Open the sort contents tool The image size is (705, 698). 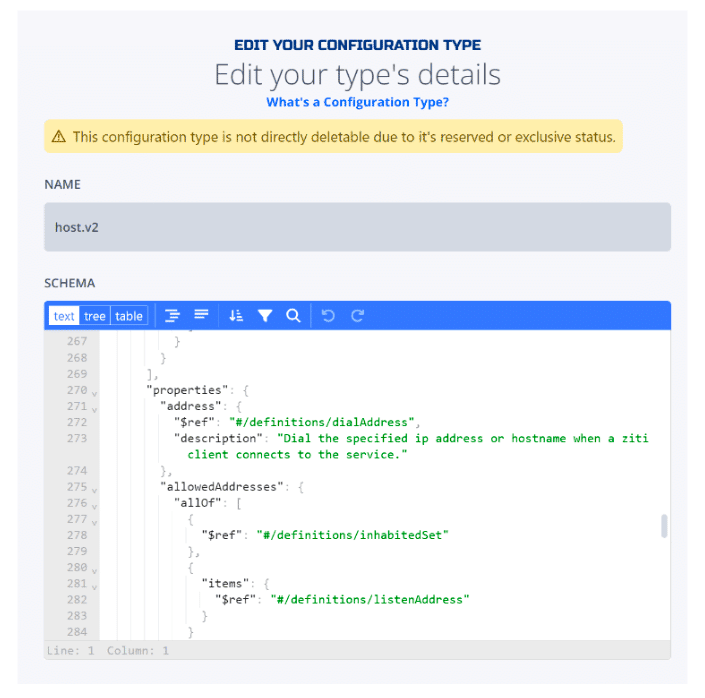tap(236, 316)
